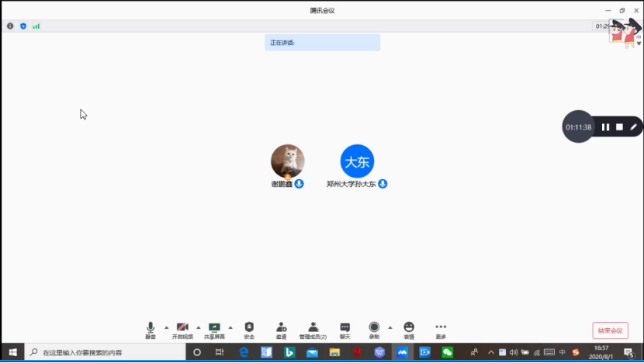Stop the screen recording in the overlay
Screen dimensions: 644x363
pyautogui.click(x=619, y=127)
